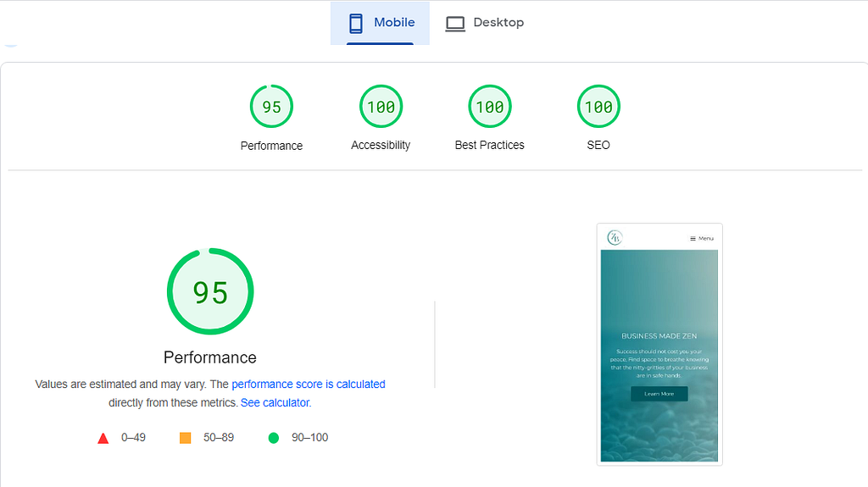
Task: Click the mobile phone icon
Action: [356, 23]
